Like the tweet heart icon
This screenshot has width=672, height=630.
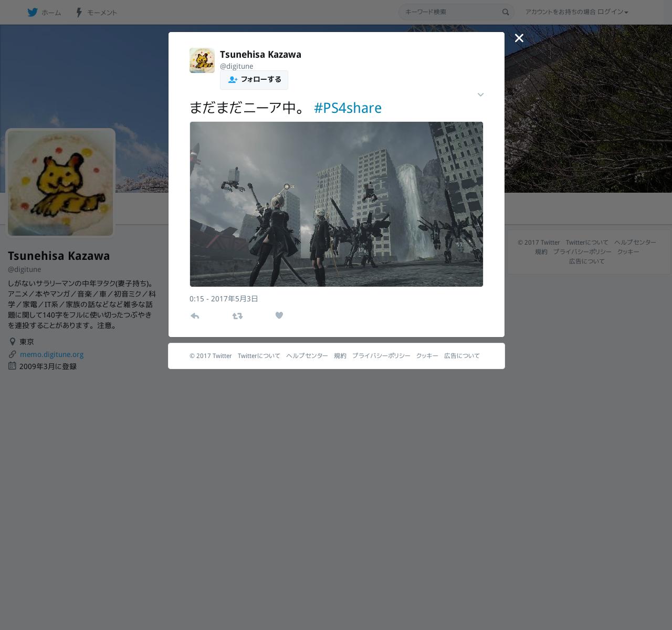coord(279,315)
